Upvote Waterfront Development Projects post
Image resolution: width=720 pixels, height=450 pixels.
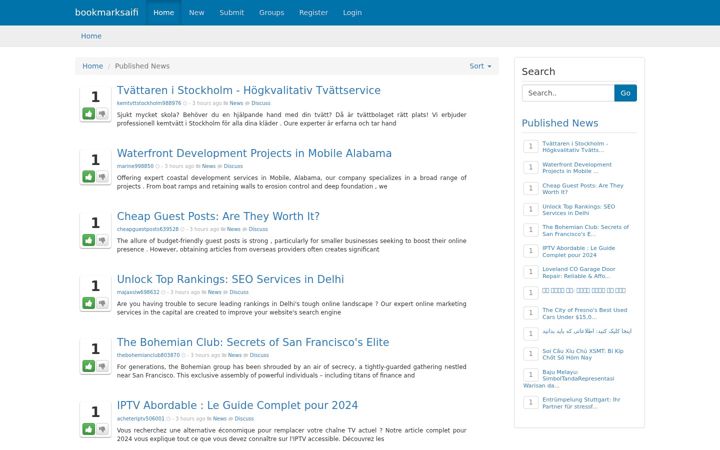(x=89, y=176)
